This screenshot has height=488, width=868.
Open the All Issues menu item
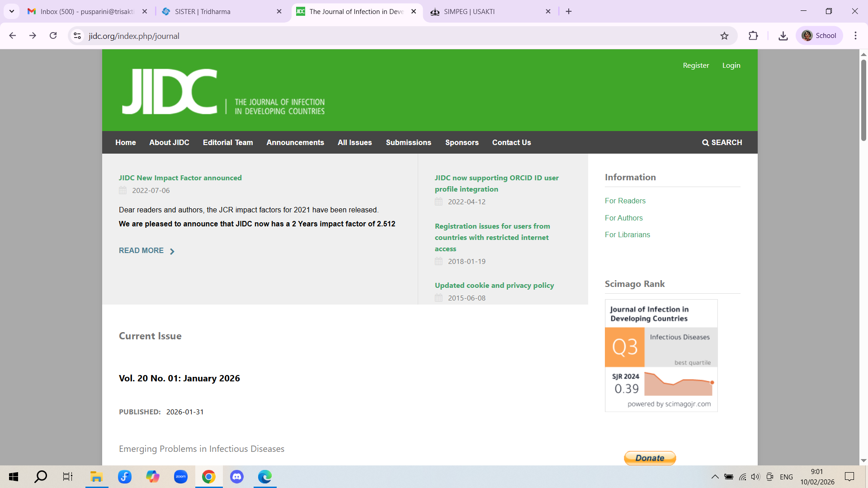click(x=354, y=142)
